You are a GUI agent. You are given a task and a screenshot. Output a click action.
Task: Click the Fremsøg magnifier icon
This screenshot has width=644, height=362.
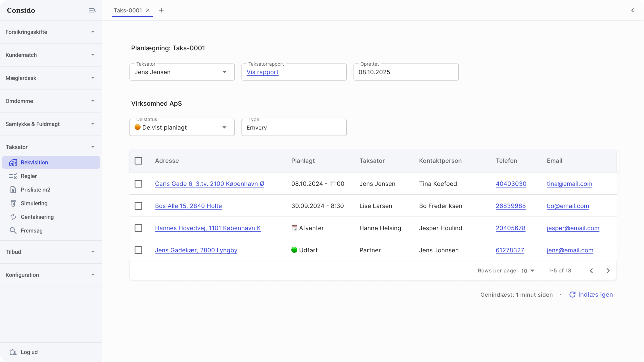coord(13,231)
